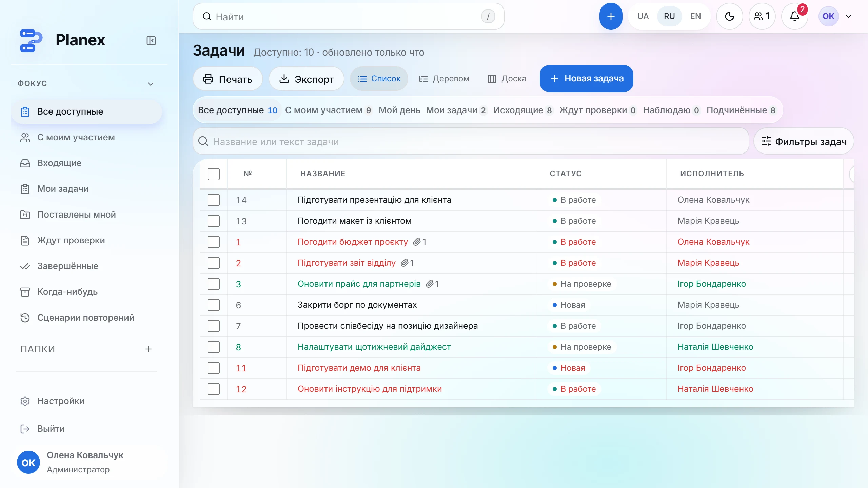Click the Печать button
The image size is (868, 488).
coord(228,79)
